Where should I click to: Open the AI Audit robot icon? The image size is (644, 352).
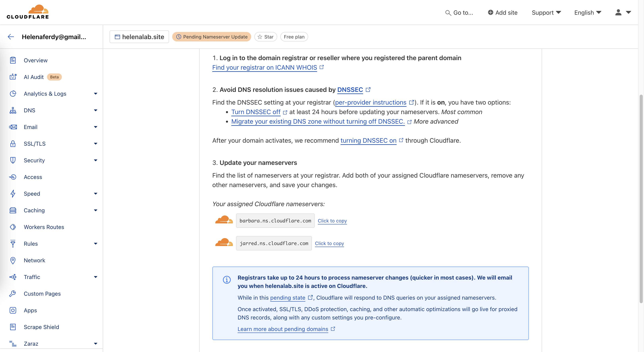13,77
